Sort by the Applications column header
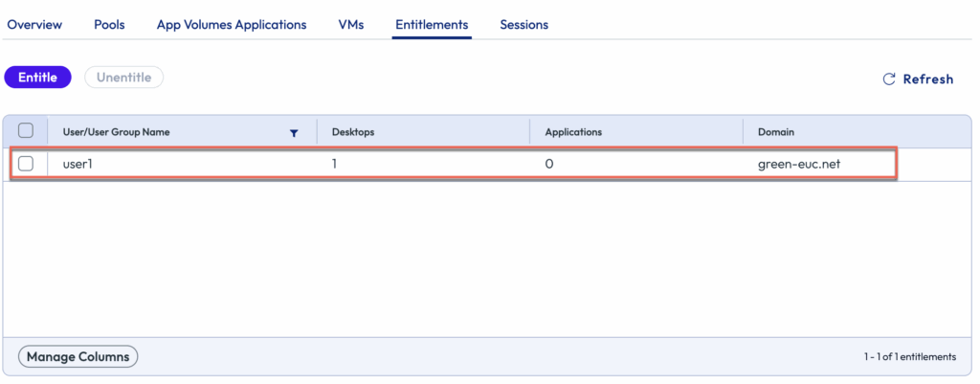Image resolution: width=980 pixels, height=384 pixels. [x=573, y=132]
